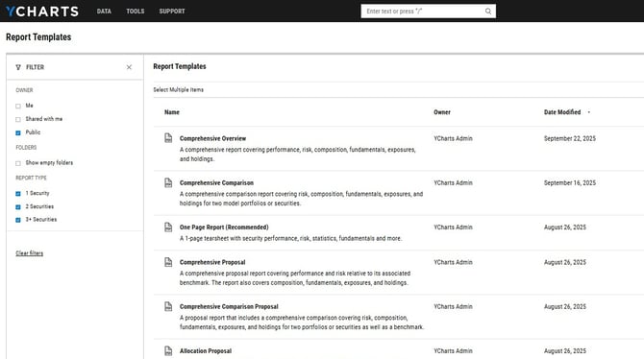Click the Comprehensive Comparison document icon
Screen dimensions: 644x359
(168, 182)
